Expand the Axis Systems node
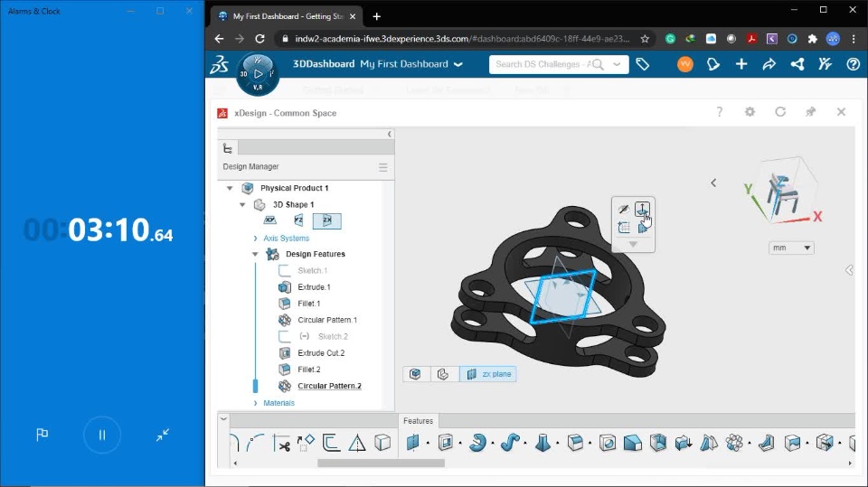The image size is (868, 487). coord(255,239)
